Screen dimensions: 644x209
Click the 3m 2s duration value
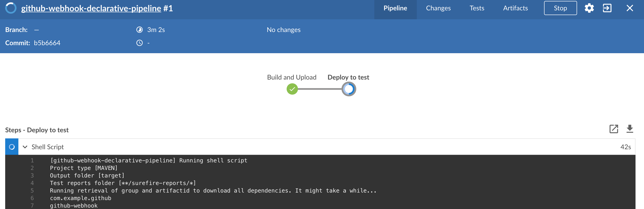coord(156,30)
